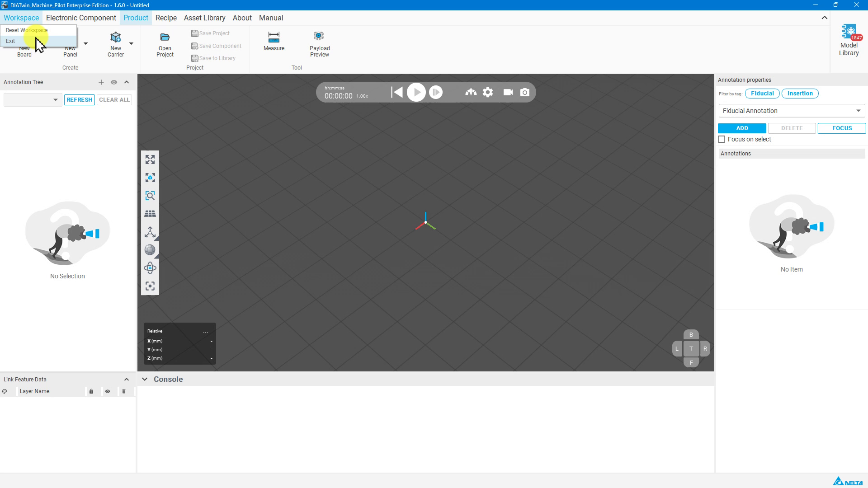Viewport: 868px width, 488px height.
Task: Collapse the Annotation Tree panel
Action: click(127, 82)
